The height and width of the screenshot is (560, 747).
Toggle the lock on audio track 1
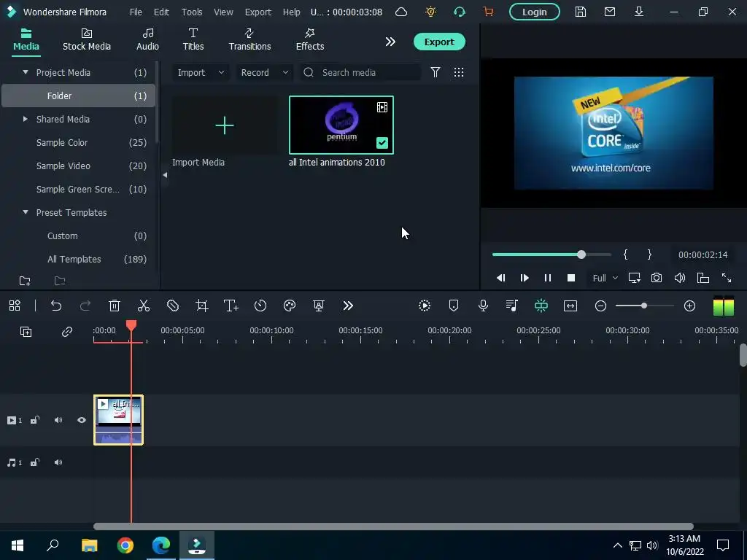(35, 462)
